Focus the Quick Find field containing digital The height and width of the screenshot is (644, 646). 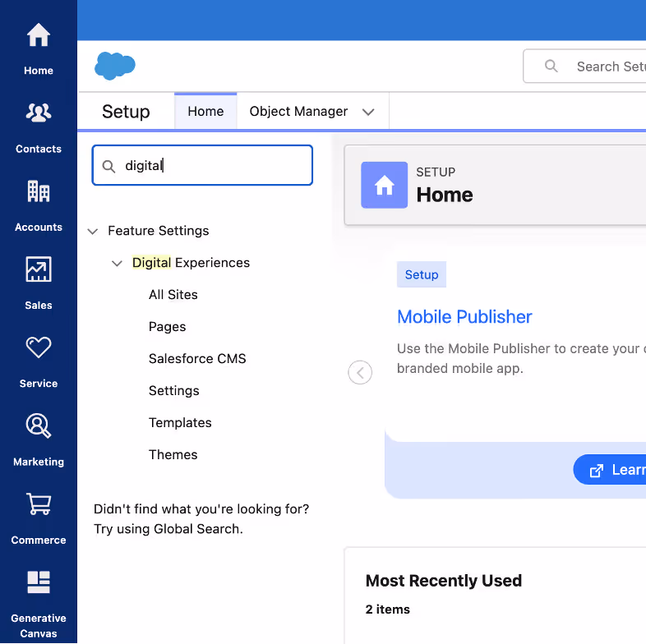202,165
